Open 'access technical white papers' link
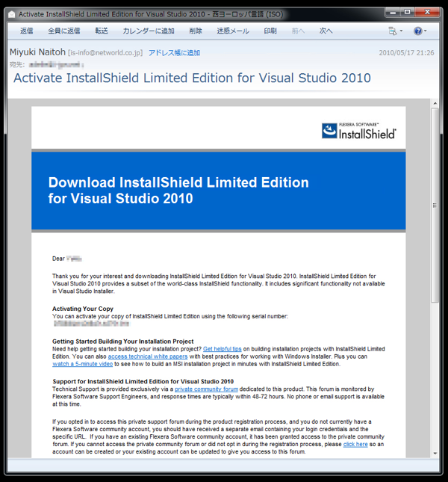This screenshot has width=448, height=482. pos(148,356)
